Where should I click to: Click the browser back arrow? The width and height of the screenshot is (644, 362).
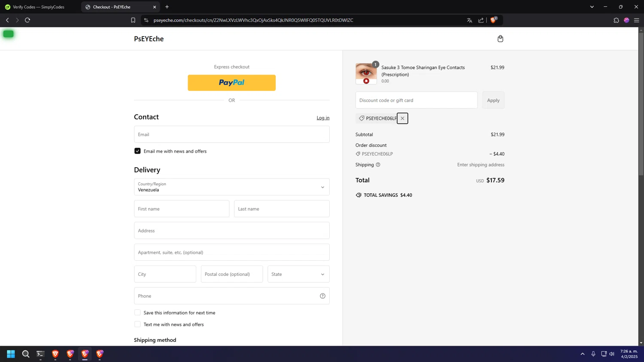point(7,20)
